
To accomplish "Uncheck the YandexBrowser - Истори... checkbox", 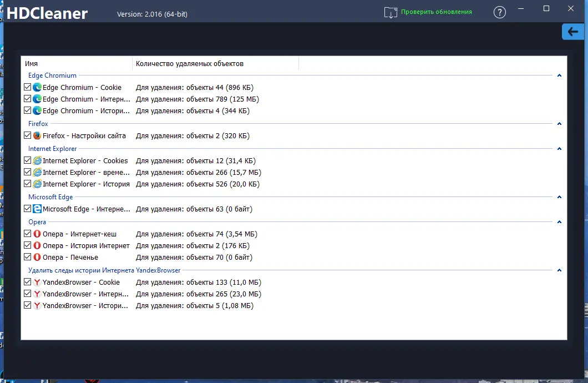I will click(x=27, y=305).
